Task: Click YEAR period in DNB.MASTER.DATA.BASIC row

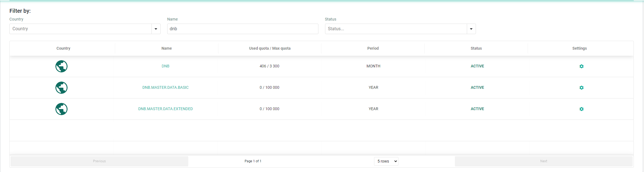Action: [373, 87]
